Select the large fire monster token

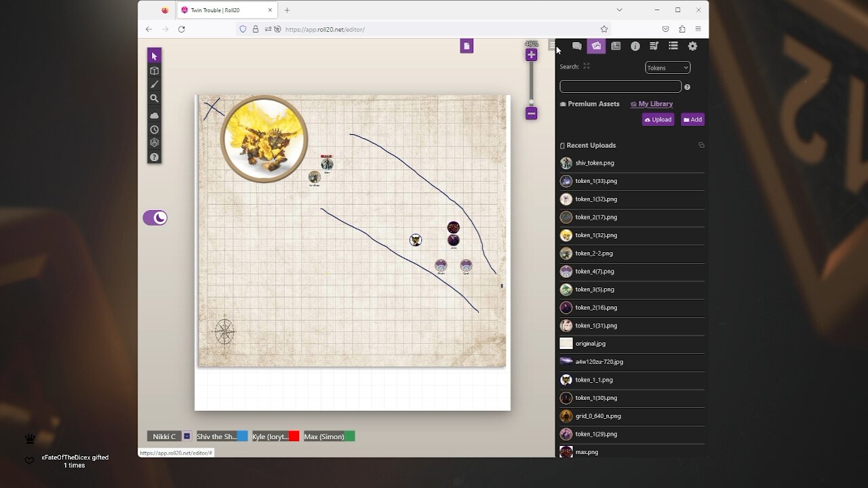point(264,139)
